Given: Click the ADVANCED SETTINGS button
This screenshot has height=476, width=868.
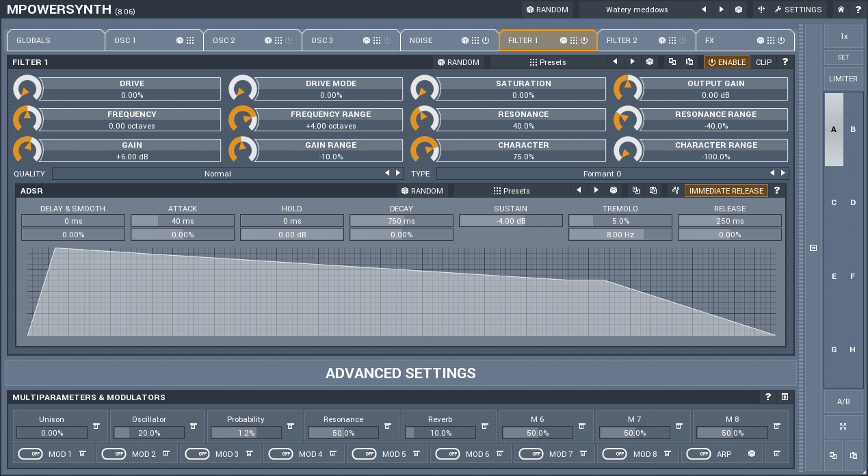Looking at the screenshot, I should (400, 373).
